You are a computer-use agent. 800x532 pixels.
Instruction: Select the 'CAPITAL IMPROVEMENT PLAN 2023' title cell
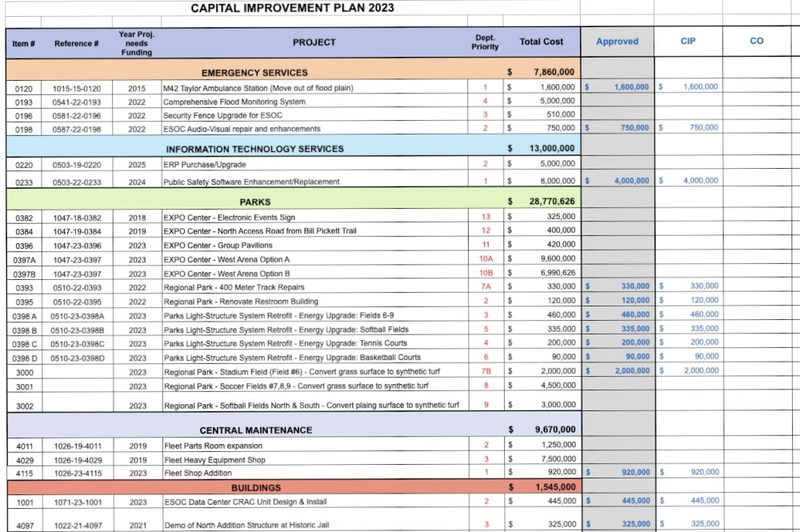(x=292, y=8)
